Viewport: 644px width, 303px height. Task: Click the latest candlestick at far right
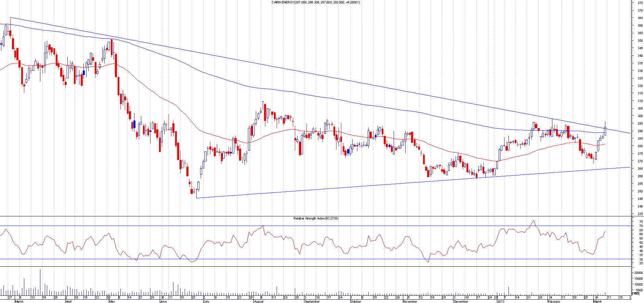click(x=605, y=131)
